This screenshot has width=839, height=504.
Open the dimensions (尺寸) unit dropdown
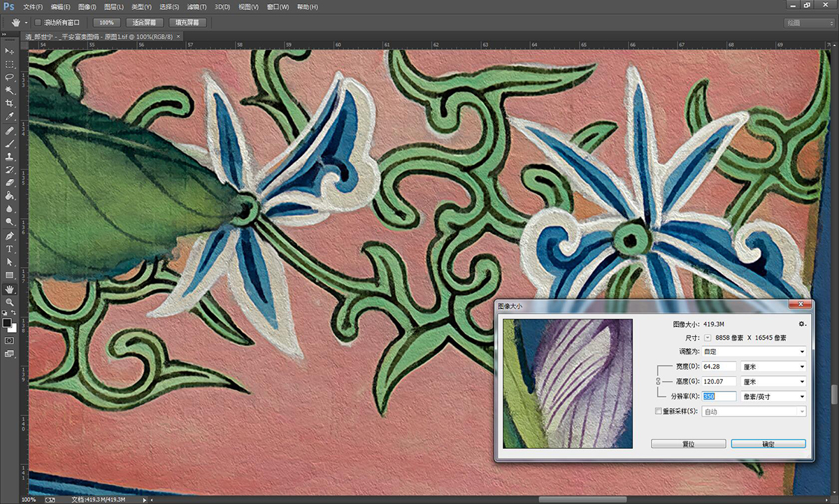[x=708, y=338]
